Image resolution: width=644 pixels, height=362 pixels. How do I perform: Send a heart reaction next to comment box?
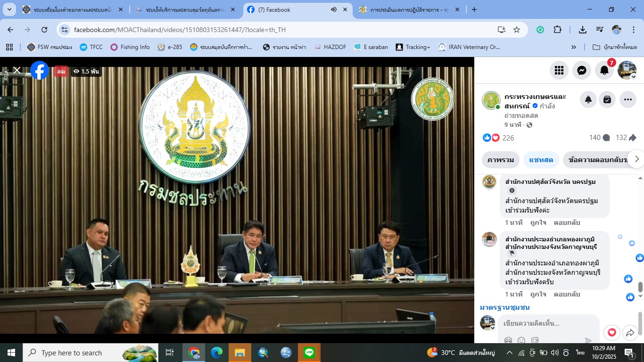point(611,333)
